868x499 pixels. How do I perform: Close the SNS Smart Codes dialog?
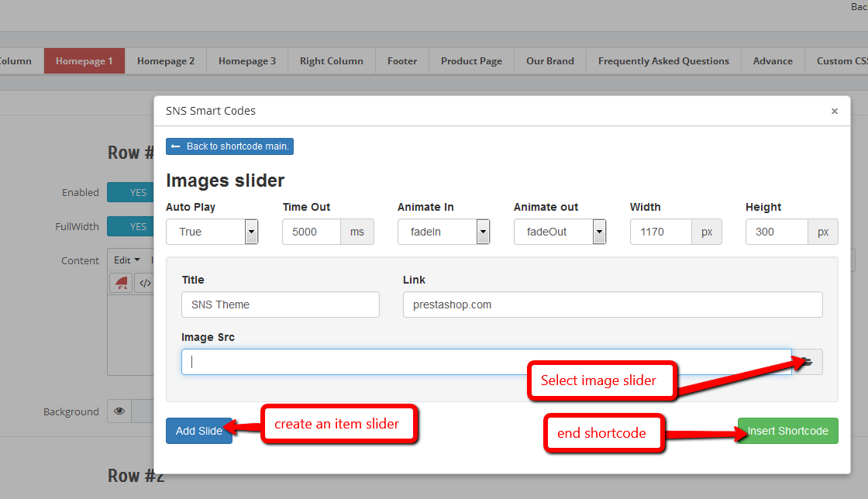(834, 112)
